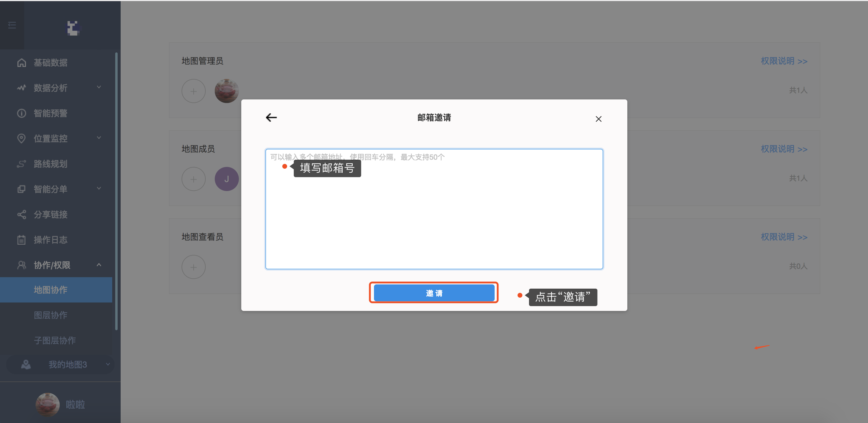Click the admin avatar under 地图管理员
Screen dimensions: 868x423
pos(227,91)
